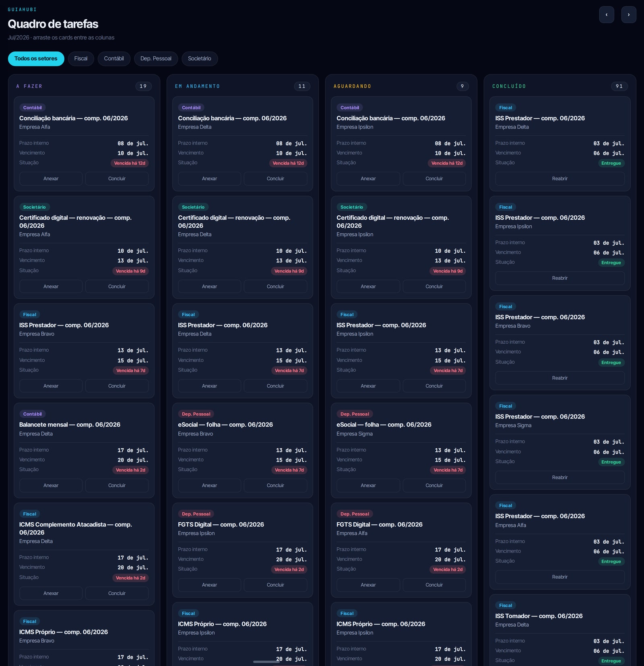Screen dimensions: 644x666
Task: Anexar to Conciliação bancária Empresa Ipsilon card
Action: tap(368, 179)
